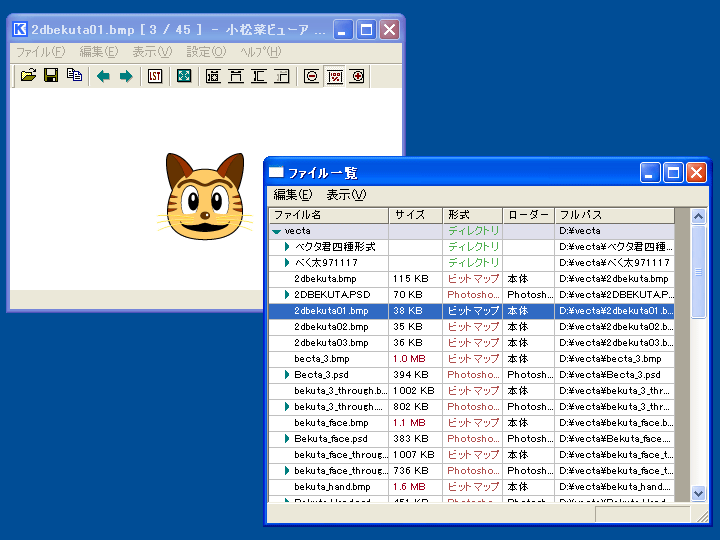Image resolution: width=720 pixels, height=540 pixels.
Task: Toggle the 100% actual size button
Action: (335, 76)
